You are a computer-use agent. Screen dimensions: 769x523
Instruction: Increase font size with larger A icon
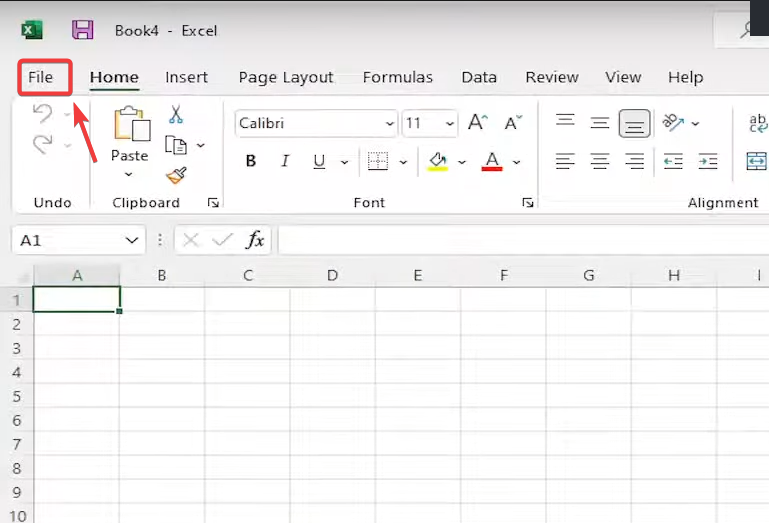[478, 123]
